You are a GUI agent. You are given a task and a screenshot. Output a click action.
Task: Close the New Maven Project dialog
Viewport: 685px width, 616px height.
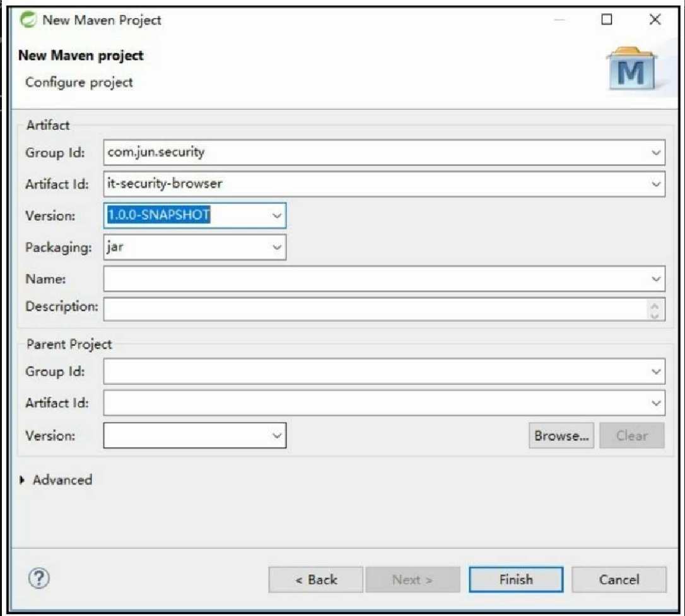(655, 20)
